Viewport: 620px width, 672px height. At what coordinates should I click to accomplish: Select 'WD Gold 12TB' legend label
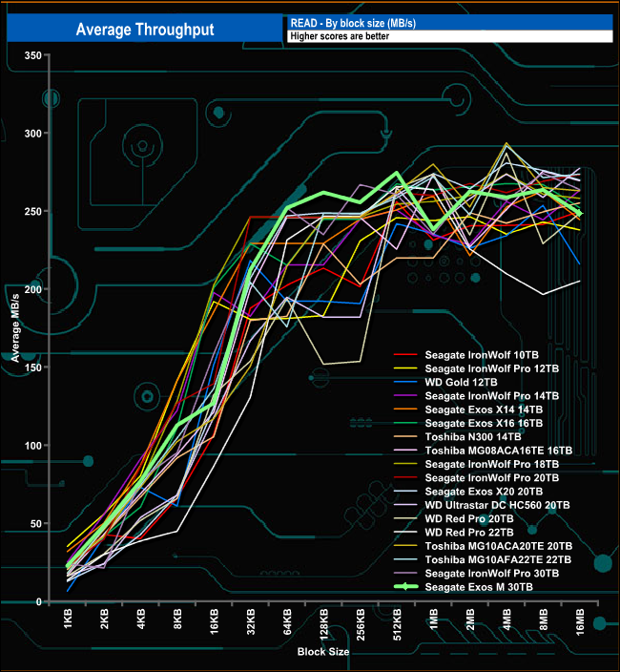point(461,382)
